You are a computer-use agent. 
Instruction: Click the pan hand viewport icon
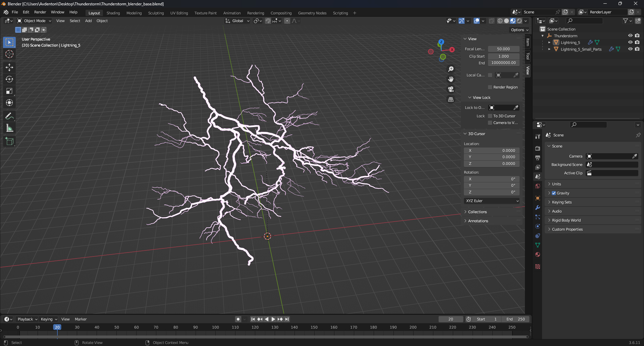451,79
